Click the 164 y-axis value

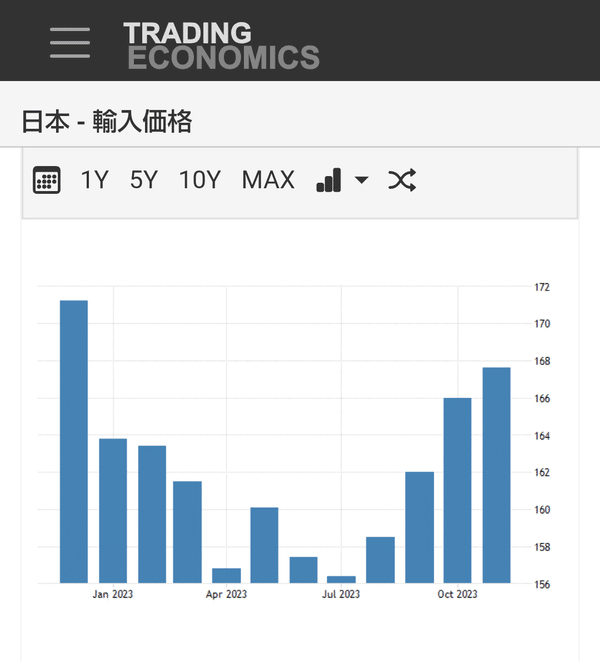pyautogui.click(x=542, y=436)
